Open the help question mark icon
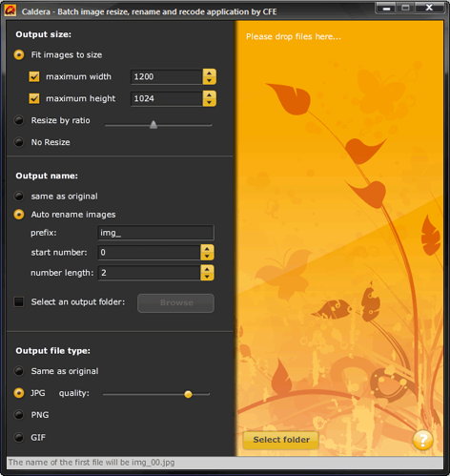 click(422, 440)
